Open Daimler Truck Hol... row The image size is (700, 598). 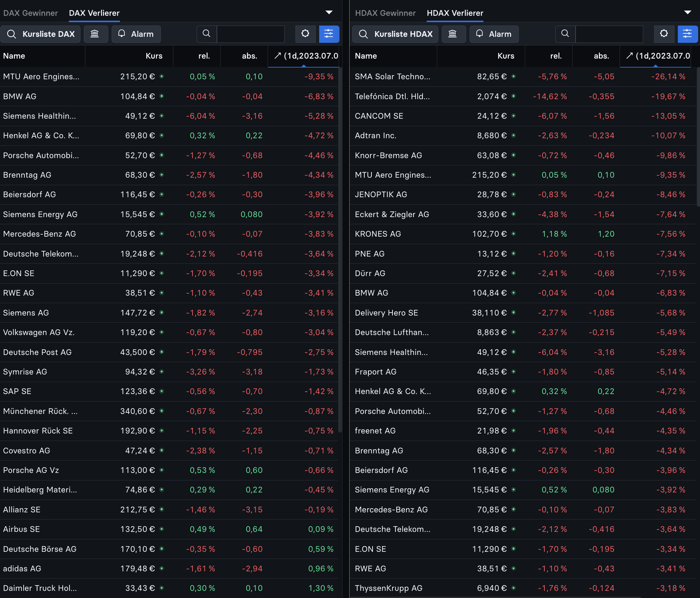169,588
